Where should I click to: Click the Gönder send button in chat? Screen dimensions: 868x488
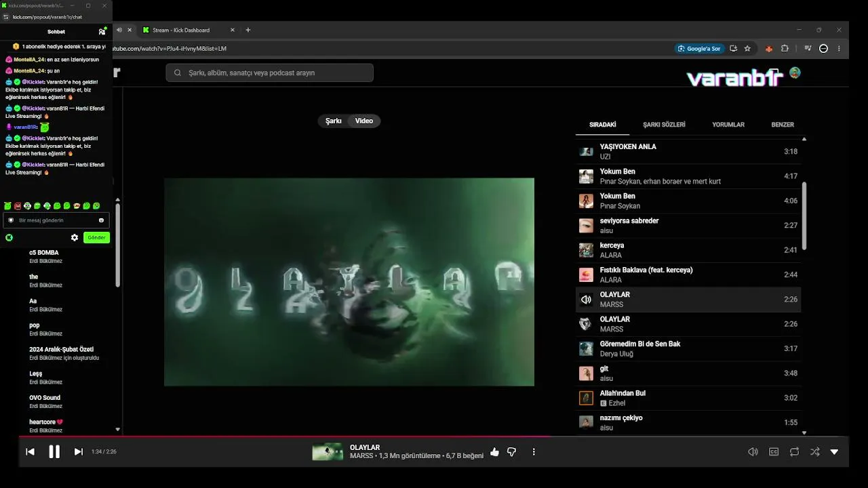click(96, 238)
